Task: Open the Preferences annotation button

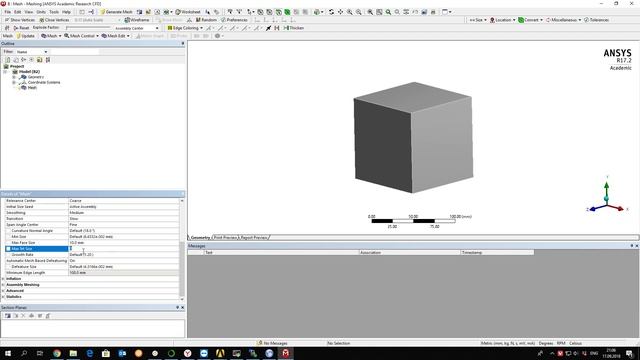Action: (234, 20)
